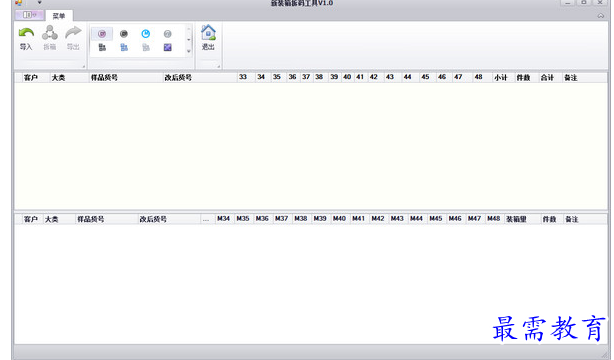Viewport: 614px width, 360px height.
Task: Open the purple application button tab
Action: (x=30, y=15)
